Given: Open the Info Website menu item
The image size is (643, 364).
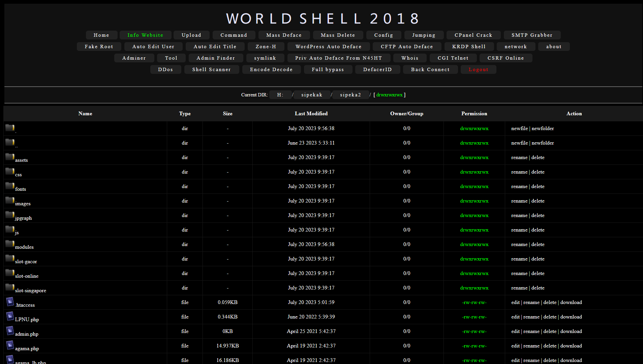Looking at the screenshot, I should coord(145,35).
